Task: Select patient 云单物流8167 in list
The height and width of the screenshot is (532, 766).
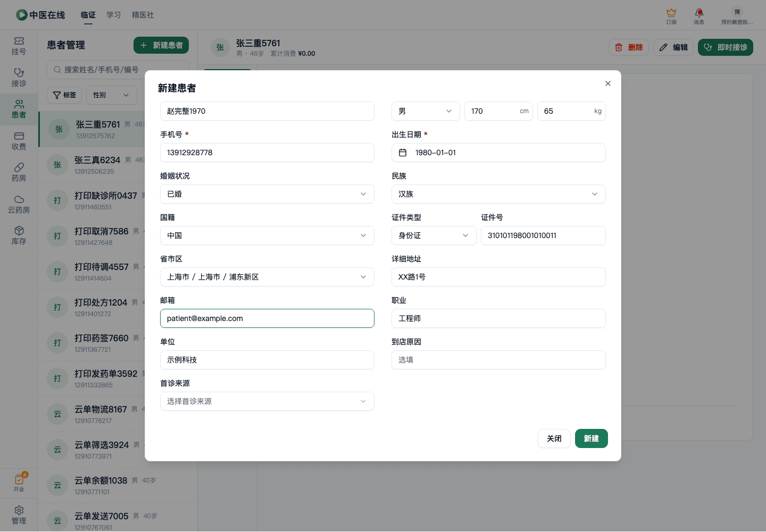Action: pos(91,414)
